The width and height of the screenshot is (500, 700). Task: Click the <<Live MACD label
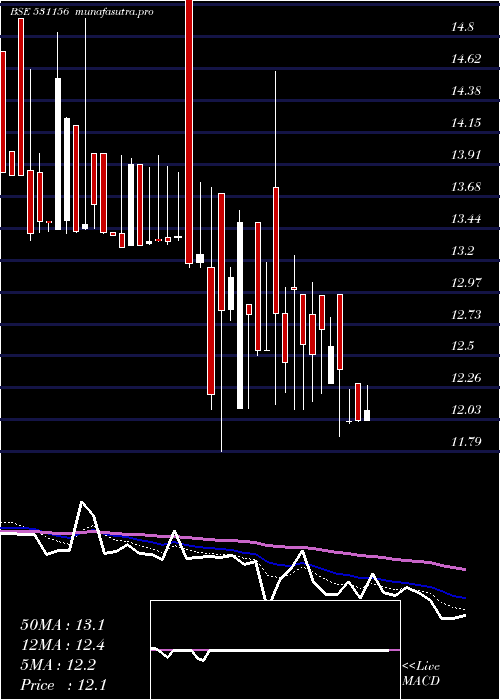coord(421,674)
